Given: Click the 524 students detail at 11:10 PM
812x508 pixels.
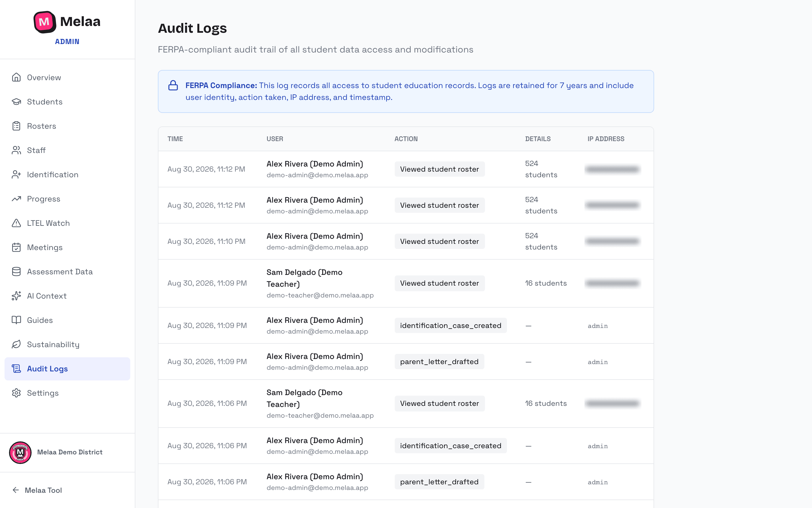Looking at the screenshot, I should [x=541, y=241].
